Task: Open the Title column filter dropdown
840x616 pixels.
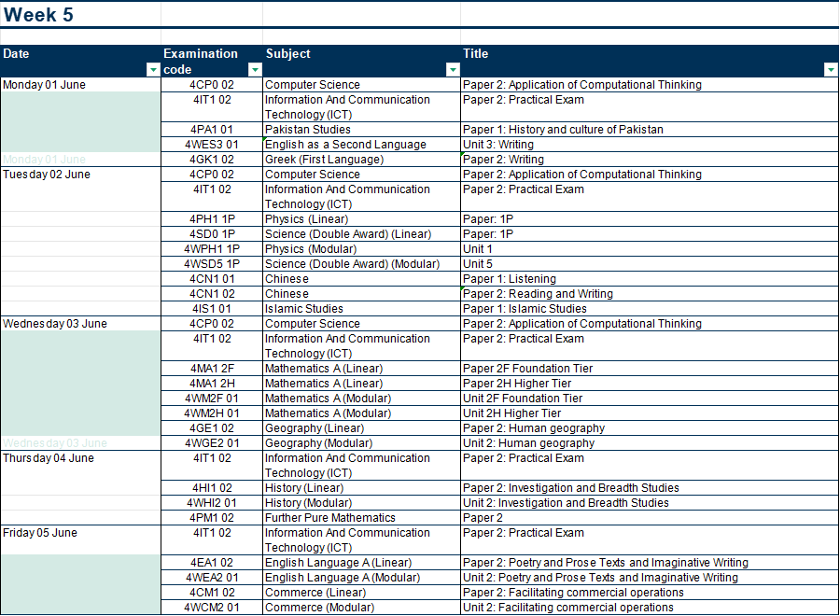Action: click(x=831, y=70)
